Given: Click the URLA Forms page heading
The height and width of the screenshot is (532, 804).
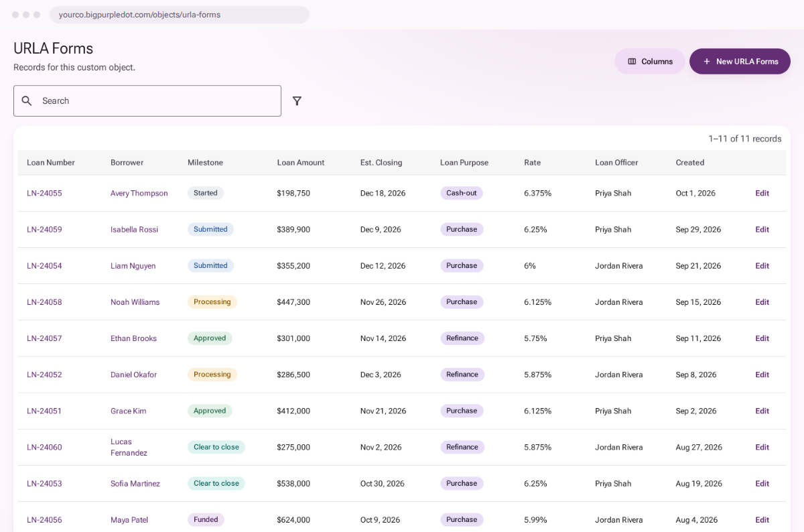Looking at the screenshot, I should [54, 48].
